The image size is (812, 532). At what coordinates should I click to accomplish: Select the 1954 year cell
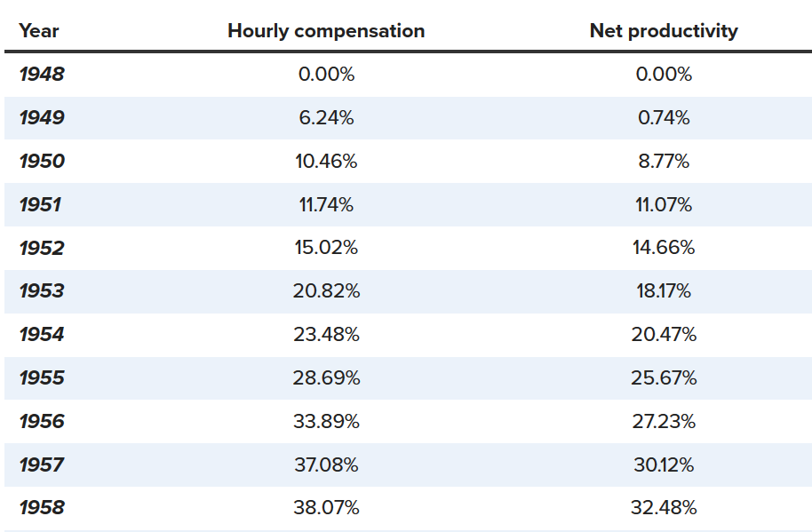pyautogui.click(x=42, y=334)
